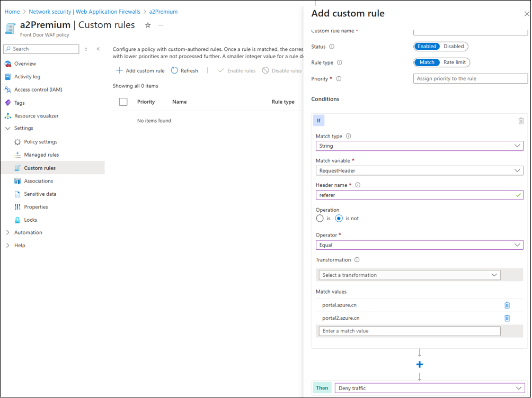Click the Enter a match value field
The width and height of the screenshot is (532, 398).
click(409, 331)
